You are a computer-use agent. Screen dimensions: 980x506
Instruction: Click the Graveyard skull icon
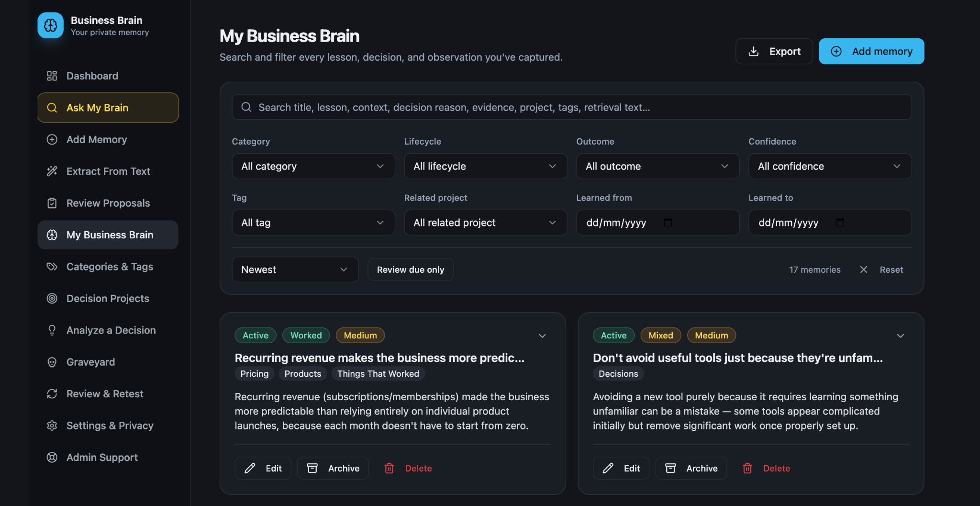tap(52, 362)
